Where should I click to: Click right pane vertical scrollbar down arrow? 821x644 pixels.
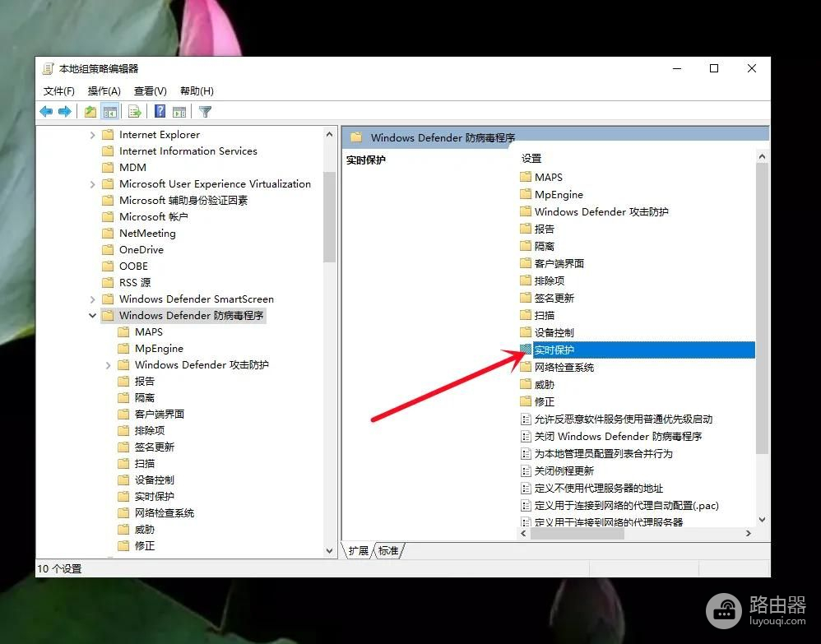762,519
